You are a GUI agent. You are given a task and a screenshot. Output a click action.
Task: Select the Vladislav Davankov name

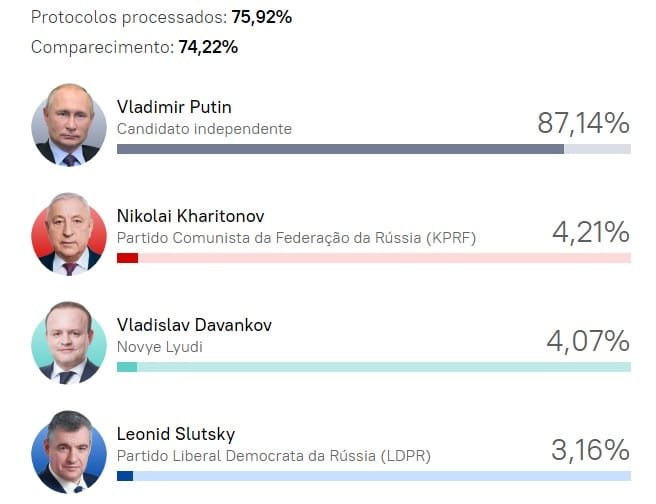coord(194,325)
